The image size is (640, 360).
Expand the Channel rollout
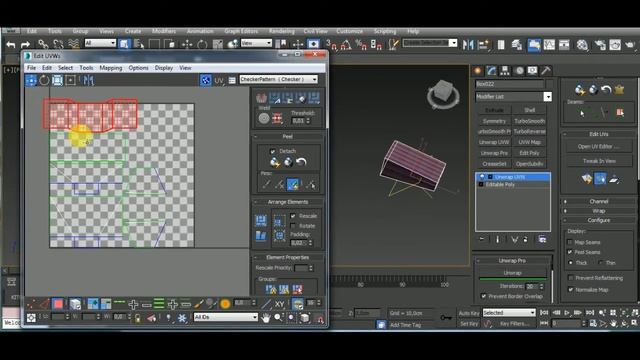(x=599, y=202)
